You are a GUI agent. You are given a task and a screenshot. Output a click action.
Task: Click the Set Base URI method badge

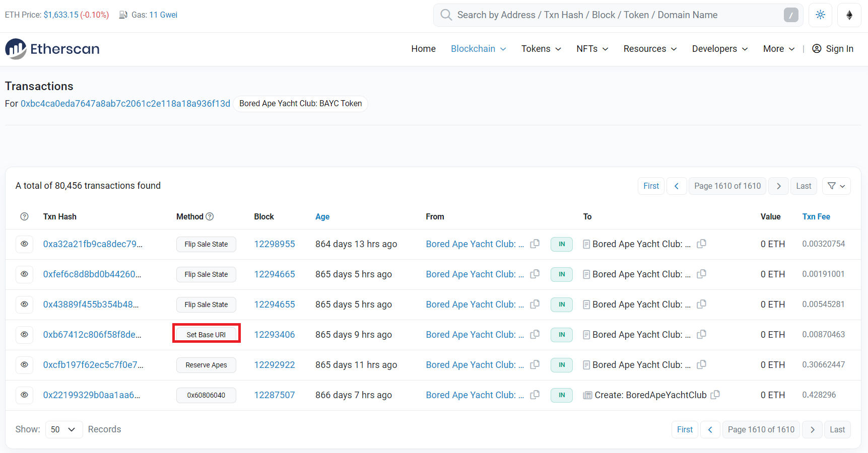tap(206, 335)
